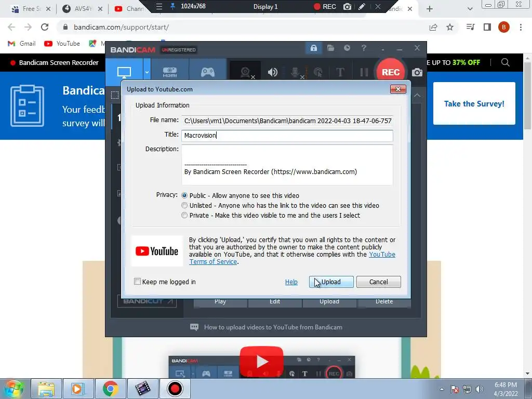This screenshot has width=532, height=399.
Task: Click the Delete button below the dialog
Action: point(384,302)
